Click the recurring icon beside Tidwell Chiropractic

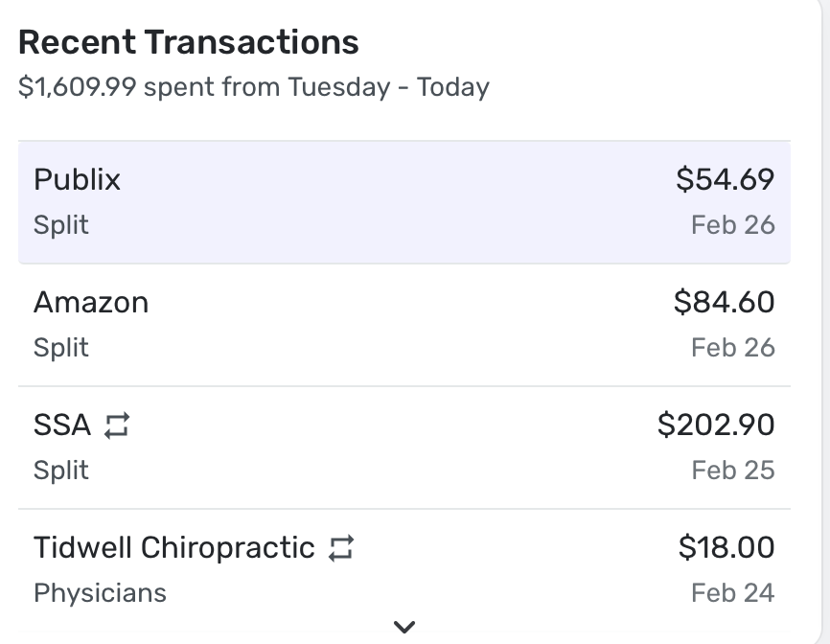tap(340, 548)
